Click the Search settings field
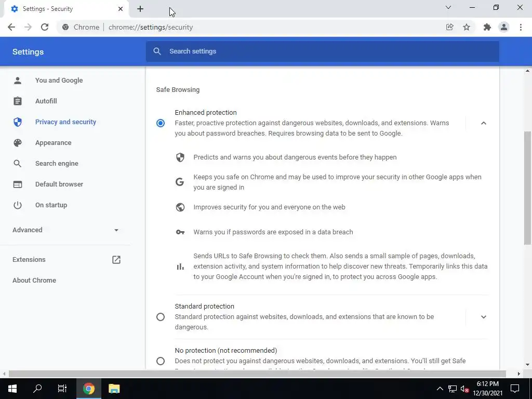Image resolution: width=532 pixels, height=399 pixels. pyautogui.click(x=322, y=51)
